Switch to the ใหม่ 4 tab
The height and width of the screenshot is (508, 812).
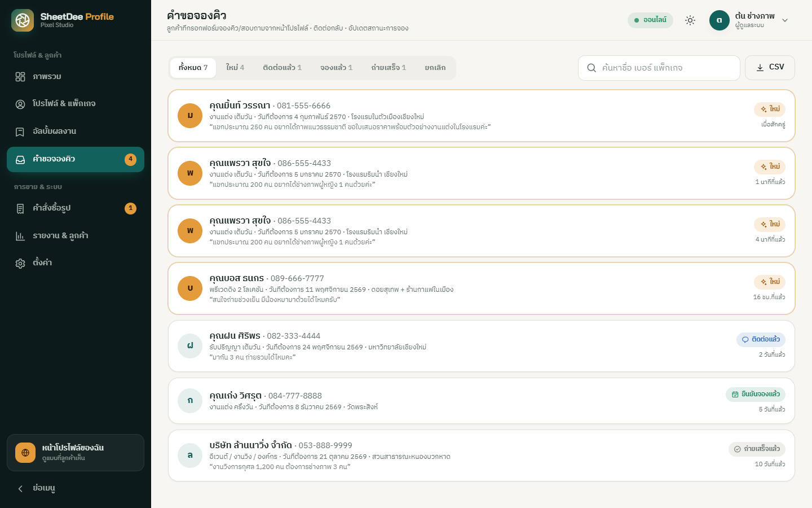[x=235, y=68]
